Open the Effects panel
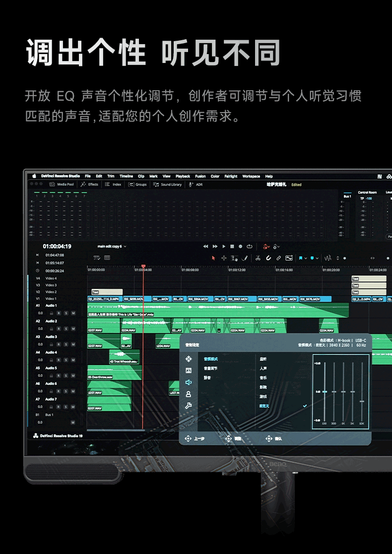392x554 pixels. pyautogui.click(x=89, y=185)
